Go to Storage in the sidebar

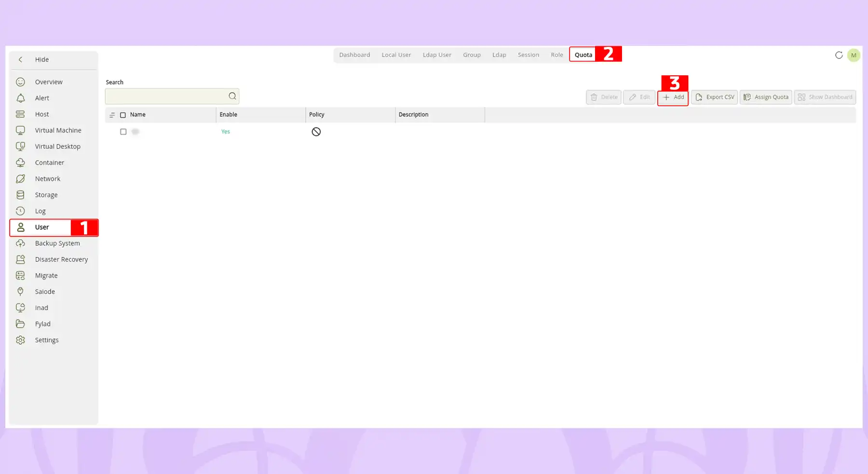pyautogui.click(x=46, y=195)
